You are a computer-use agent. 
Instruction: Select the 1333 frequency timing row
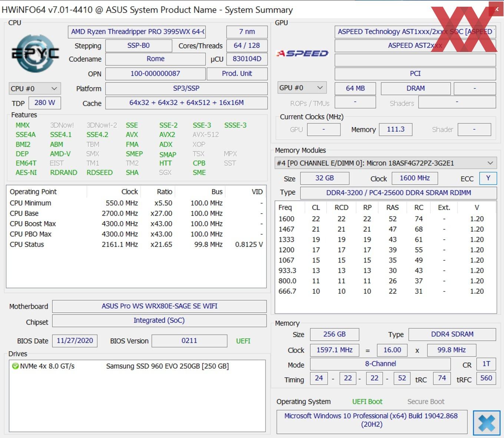tap(385, 240)
